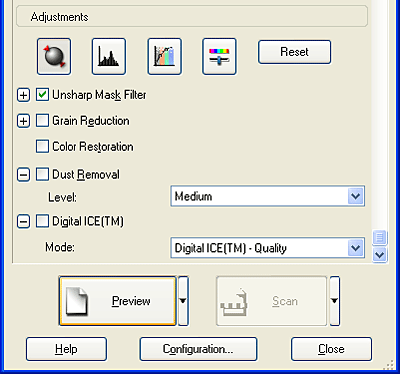Click the Level: label text
Screen dimensions: 400x374
click(62, 197)
